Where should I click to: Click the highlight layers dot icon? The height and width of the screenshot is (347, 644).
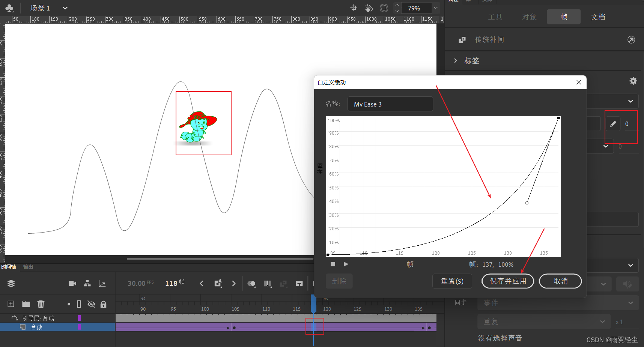(x=69, y=304)
